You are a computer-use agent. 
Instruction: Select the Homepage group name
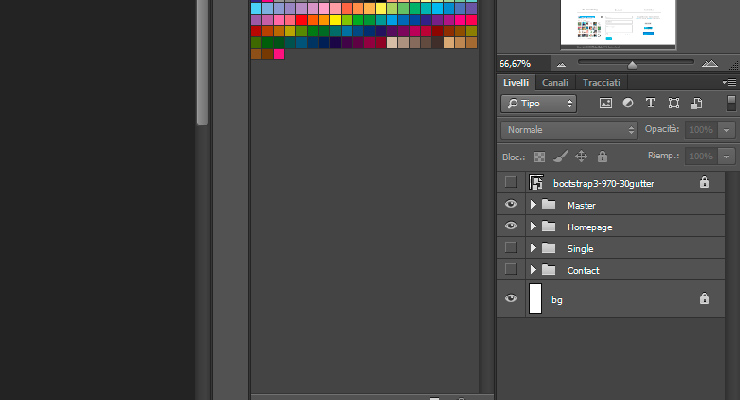click(589, 227)
